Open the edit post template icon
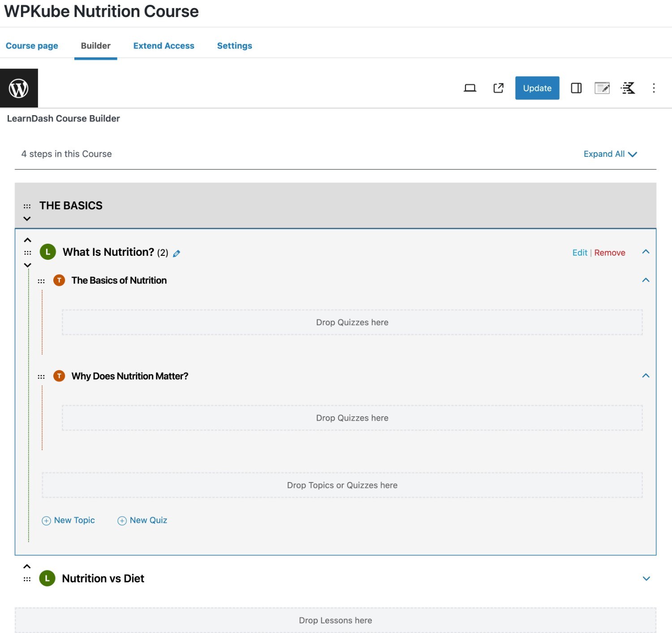 coord(602,88)
